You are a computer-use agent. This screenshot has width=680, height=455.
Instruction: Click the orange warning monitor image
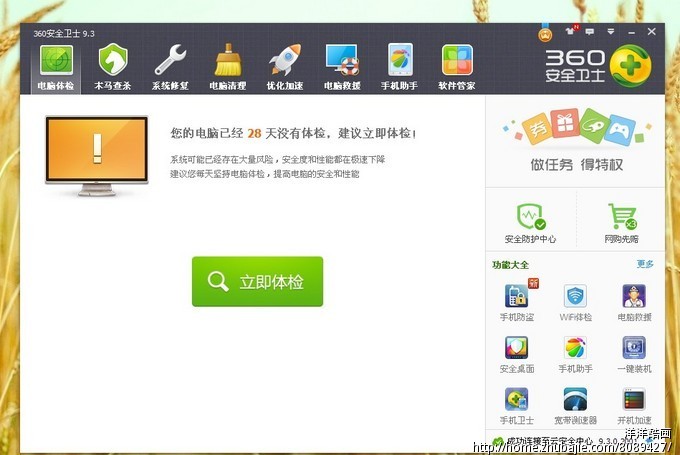click(97, 155)
